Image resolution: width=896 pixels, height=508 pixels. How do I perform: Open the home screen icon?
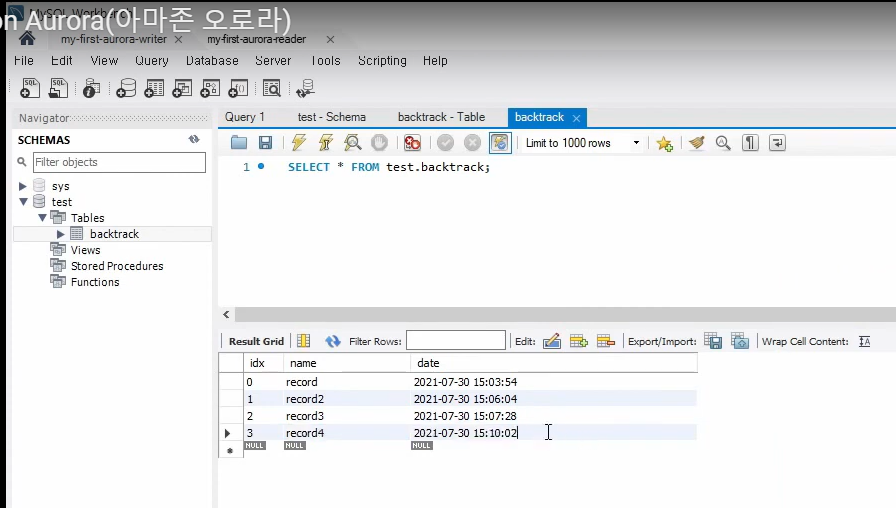(27, 39)
